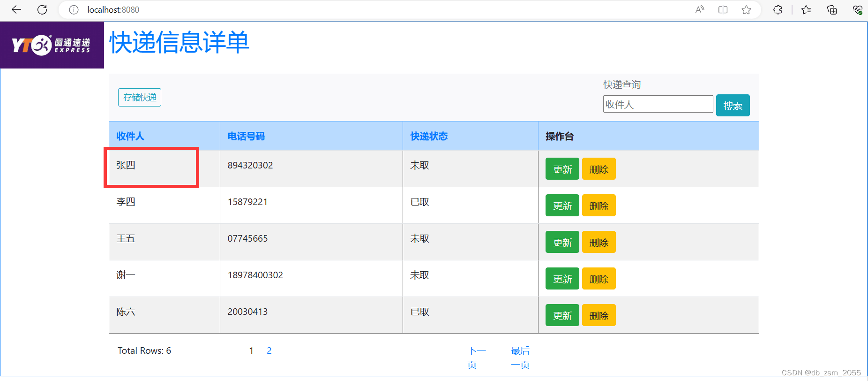Select phone number 07745665

point(247,238)
